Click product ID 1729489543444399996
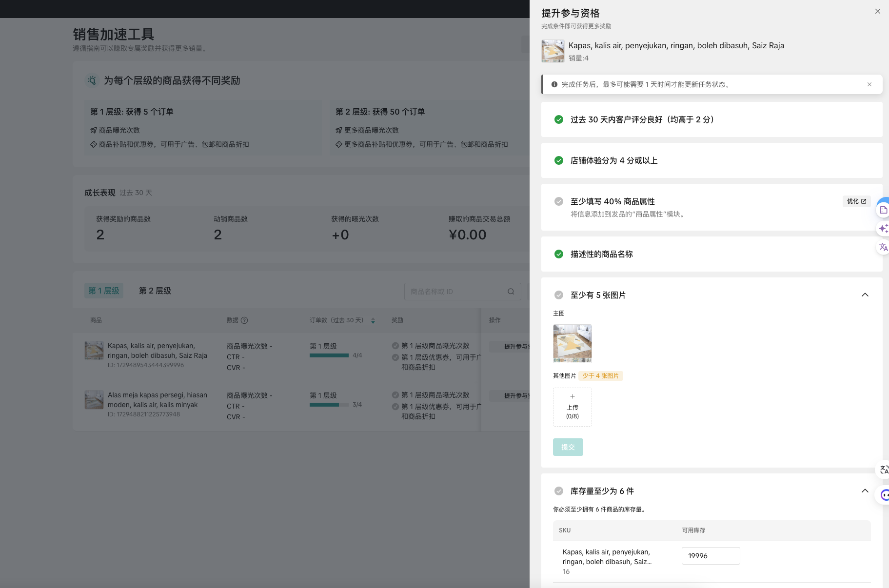Viewport: 889px width, 588px height. pos(146,365)
